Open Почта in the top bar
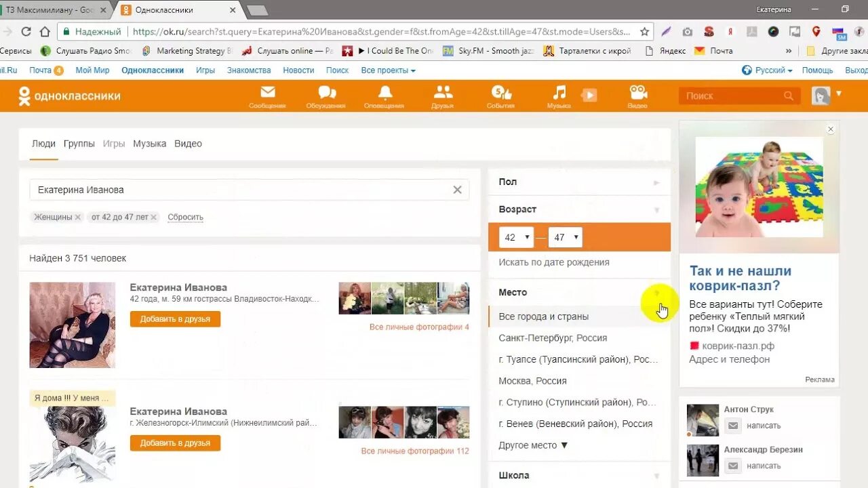Image resolution: width=868 pixels, height=488 pixels. click(41, 70)
